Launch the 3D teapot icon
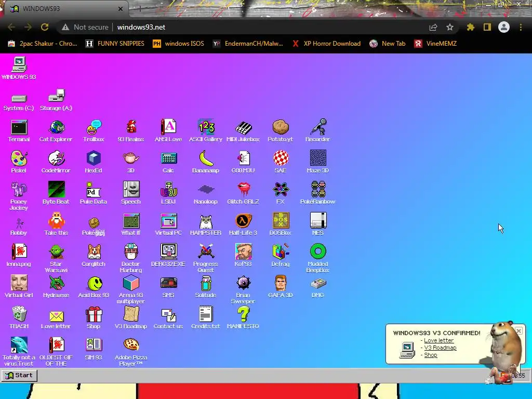The image size is (532, 399). click(131, 162)
